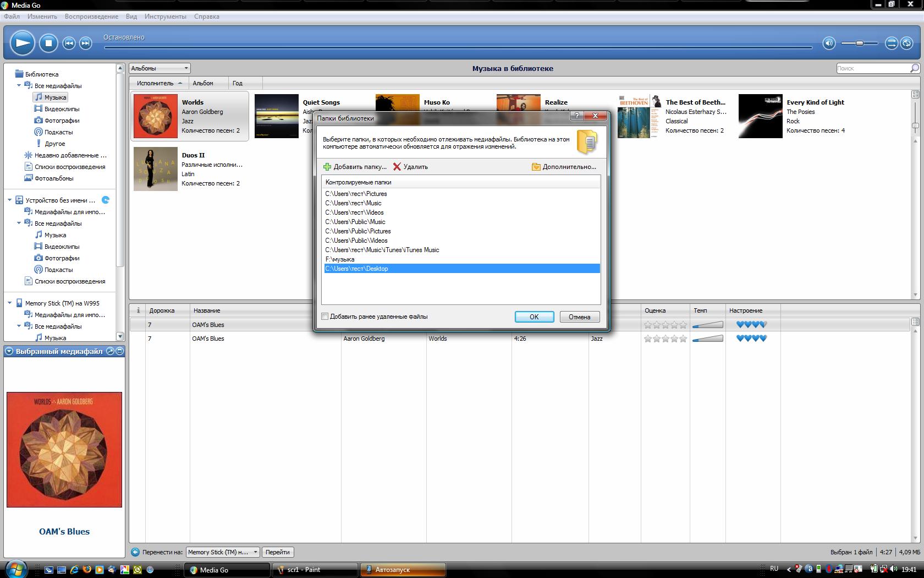Click the column chooser icon at the track list corner
This screenshot has width=924, height=578.
coord(915,321)
